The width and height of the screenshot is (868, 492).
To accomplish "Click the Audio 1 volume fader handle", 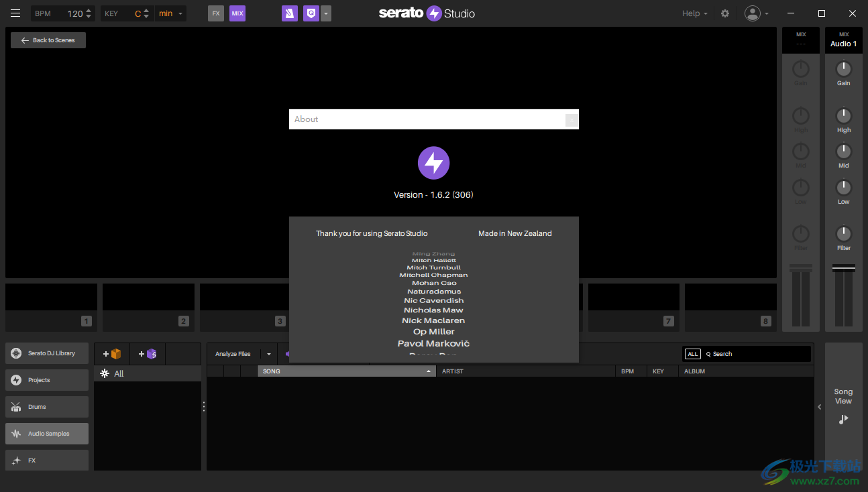I will (x=844, y=267).
